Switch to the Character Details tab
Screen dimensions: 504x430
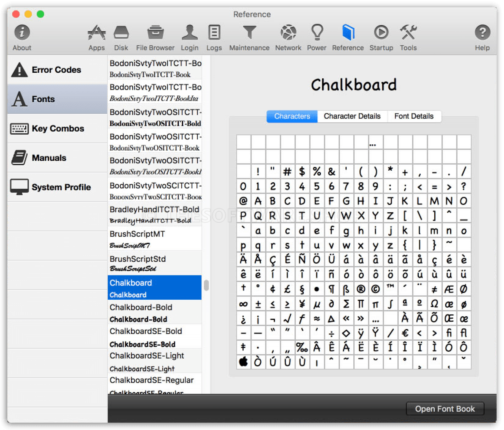pyautogui.click(x=352, y=116)
